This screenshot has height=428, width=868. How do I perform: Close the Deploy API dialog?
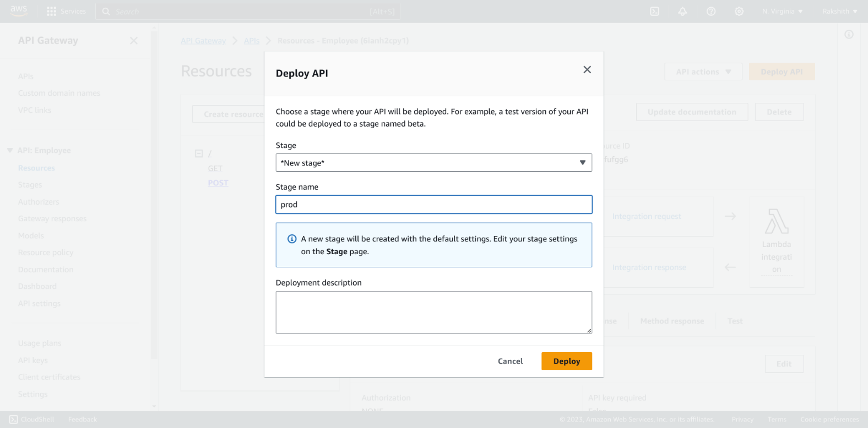587,69
